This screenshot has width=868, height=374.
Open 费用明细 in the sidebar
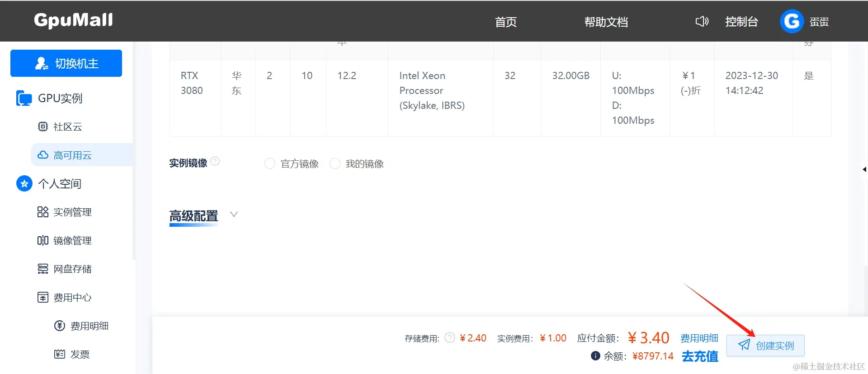tap(90, 326)
